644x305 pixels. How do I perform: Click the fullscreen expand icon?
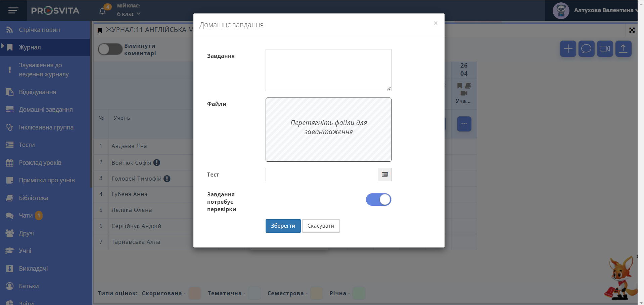point(632,30)
